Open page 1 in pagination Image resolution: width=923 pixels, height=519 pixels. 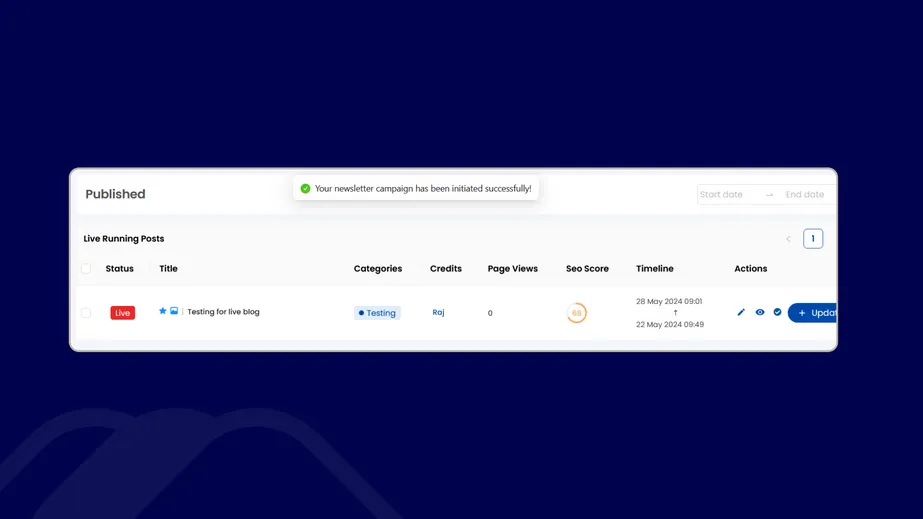tap(813, 239)
